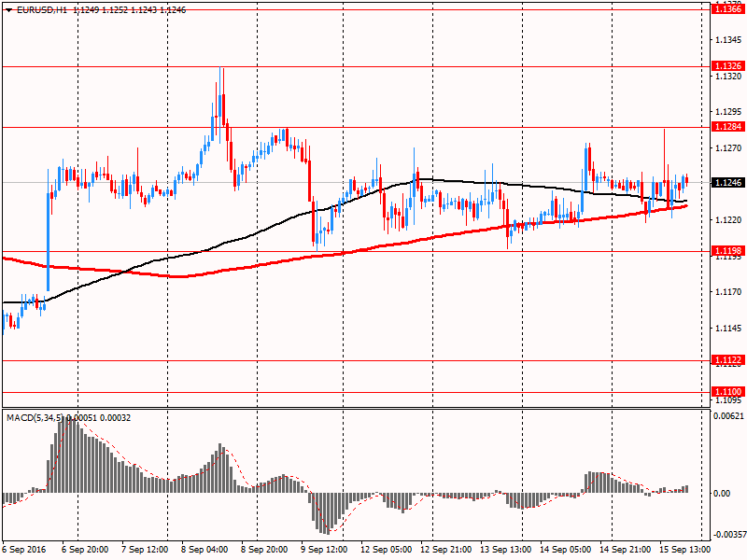Click the 1.1326 red price level label

pos(728,65)
